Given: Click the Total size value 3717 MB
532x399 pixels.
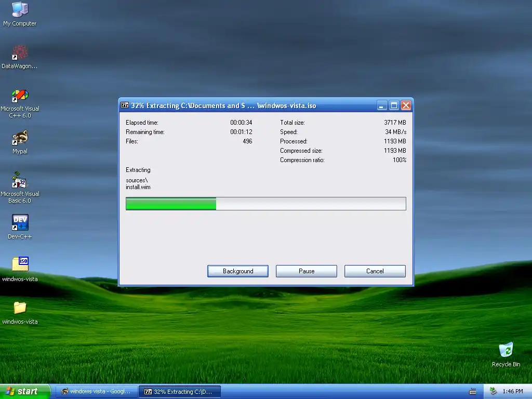Looking at the screenshot, I should 395,123.
